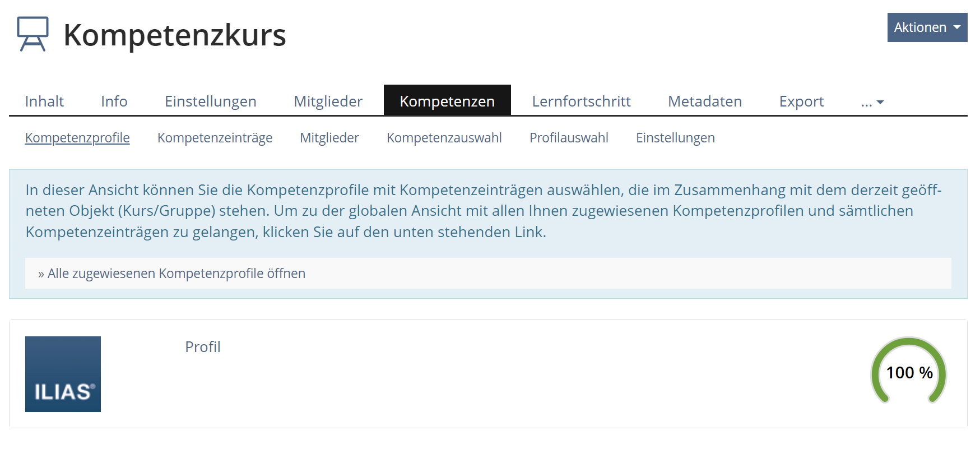This screenshot has height=449, width=980.
Task: Open the Info tab
Action: tap(114, 101)
